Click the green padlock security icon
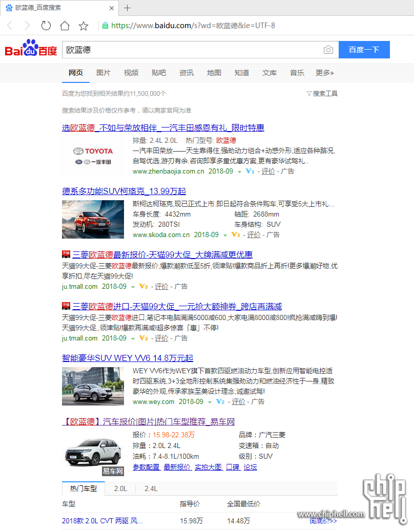 [105, 26]
